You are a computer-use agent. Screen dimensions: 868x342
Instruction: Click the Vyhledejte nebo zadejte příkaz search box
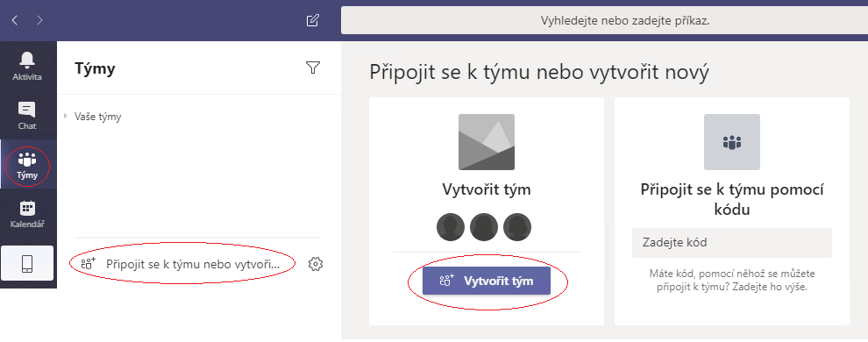point(604,20)
